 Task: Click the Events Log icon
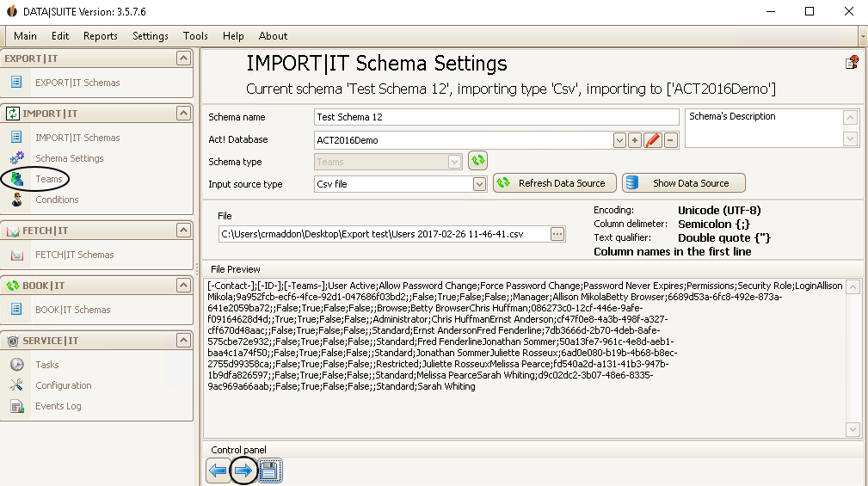coord(17,406)
